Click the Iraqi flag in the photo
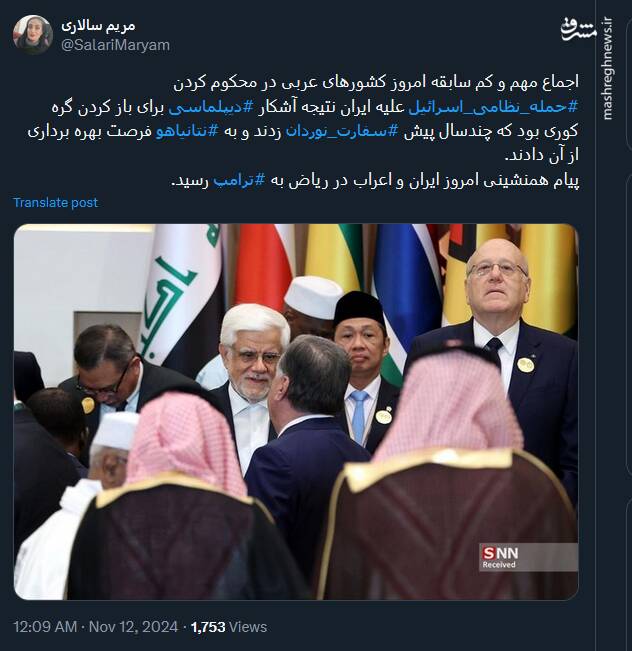Screen dimensions: 632x651 point(183,295)
